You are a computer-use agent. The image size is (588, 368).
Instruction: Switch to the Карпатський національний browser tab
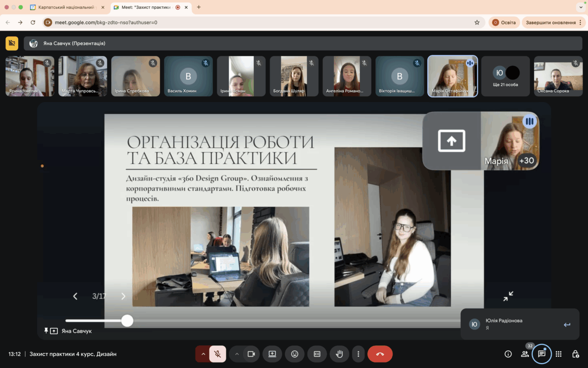pos(66,7)
